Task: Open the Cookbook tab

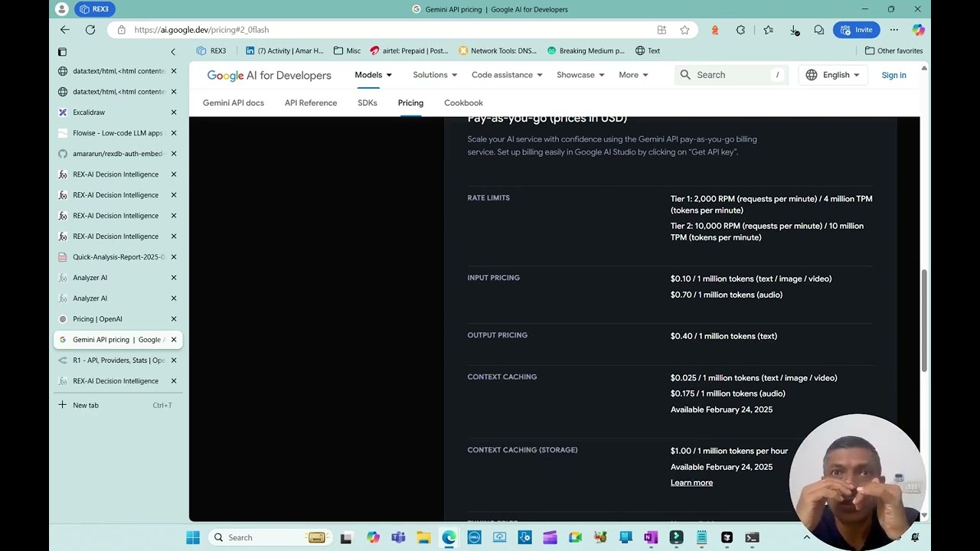Action: click(463, 103)
